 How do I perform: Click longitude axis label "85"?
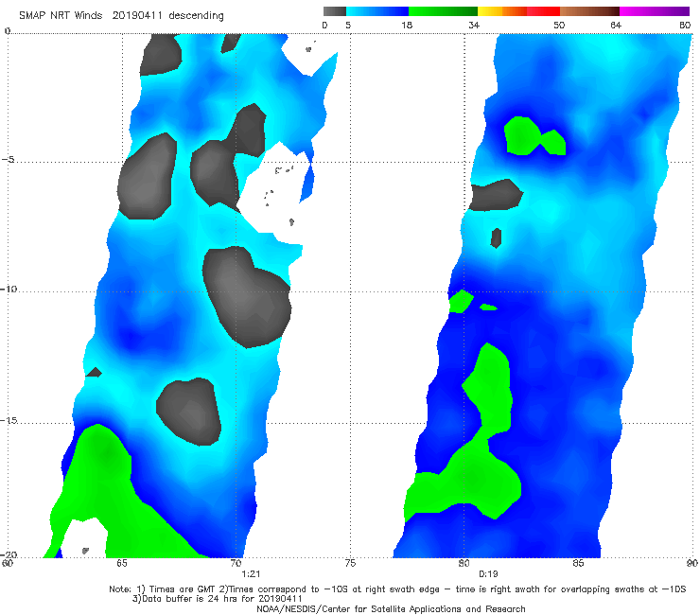point(578,563)
